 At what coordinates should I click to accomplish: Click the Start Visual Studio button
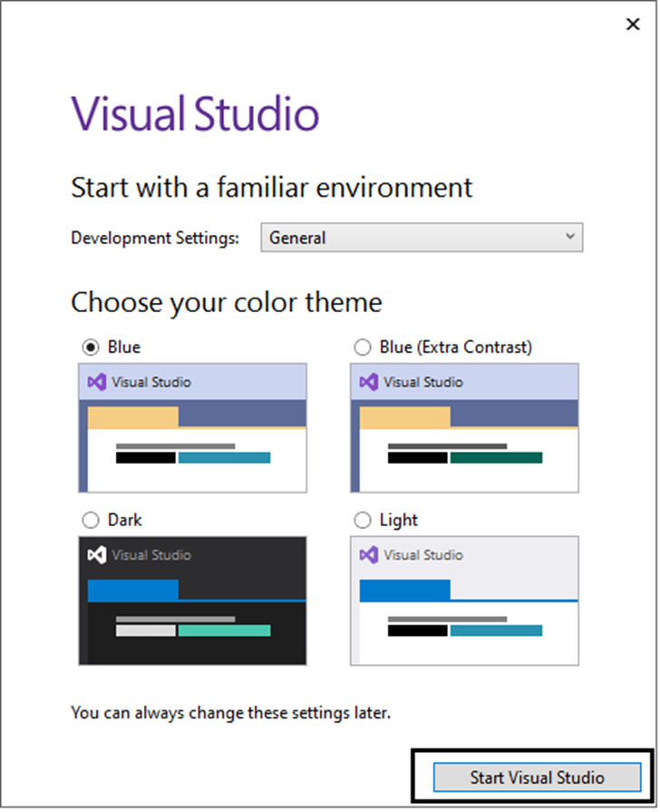click(538, 778)
